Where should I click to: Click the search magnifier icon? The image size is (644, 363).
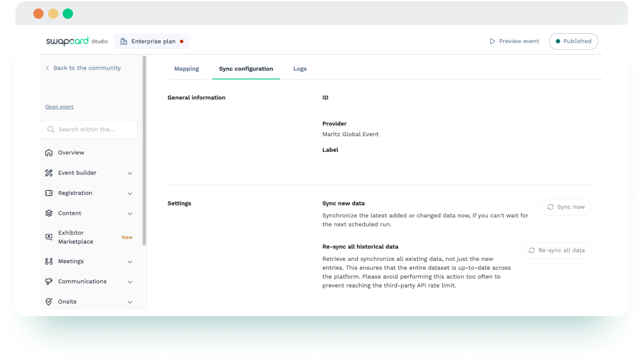[x=50, y=130]
